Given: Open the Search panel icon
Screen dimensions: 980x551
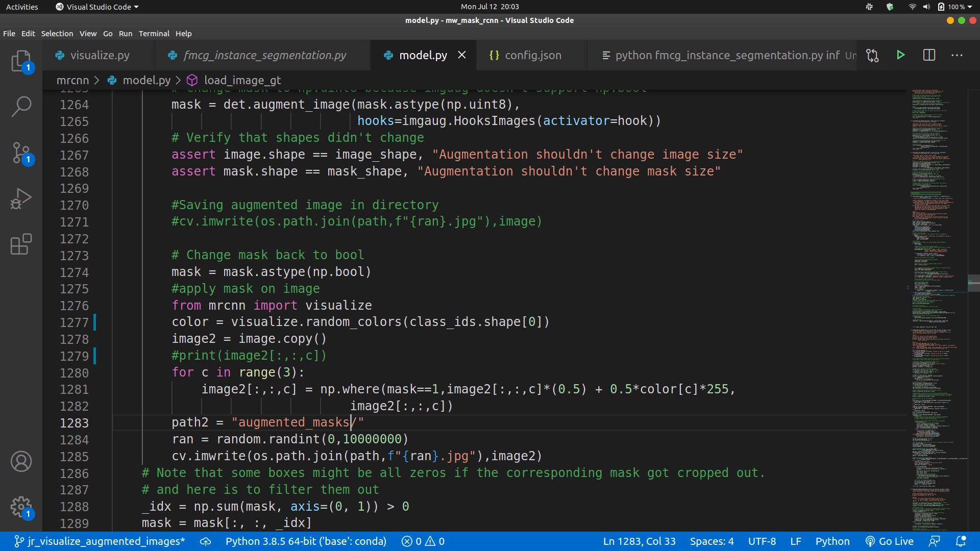Looking at the screenshot, I should point(21,107).
